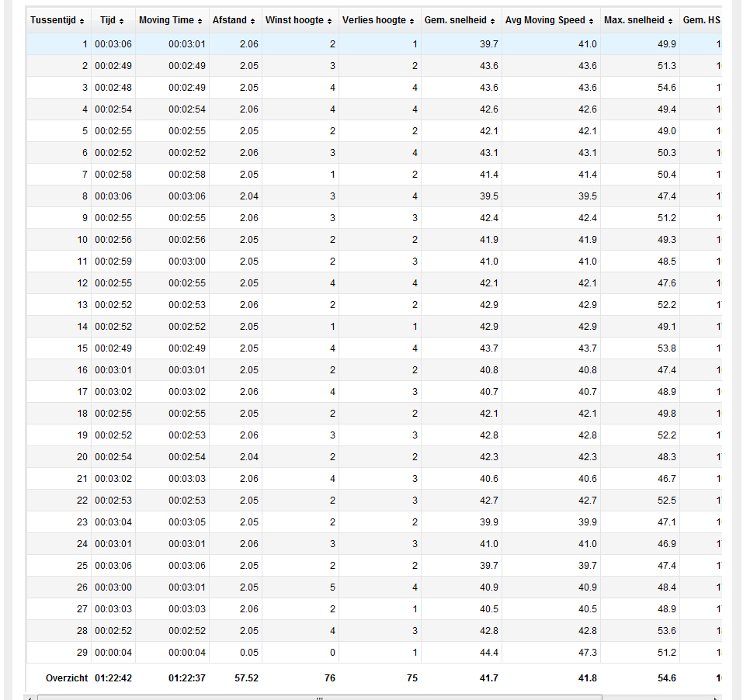Viewport: 750px width, 700px height.
Task: Click sort arrows next to Moving Time
Action: pyautogui.click(x=200, y=21)
